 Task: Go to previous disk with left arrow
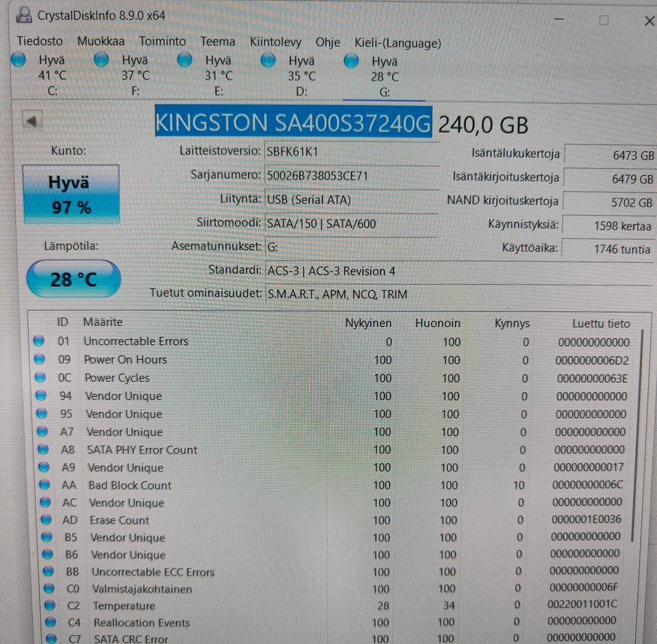click(x=32, y=120)
